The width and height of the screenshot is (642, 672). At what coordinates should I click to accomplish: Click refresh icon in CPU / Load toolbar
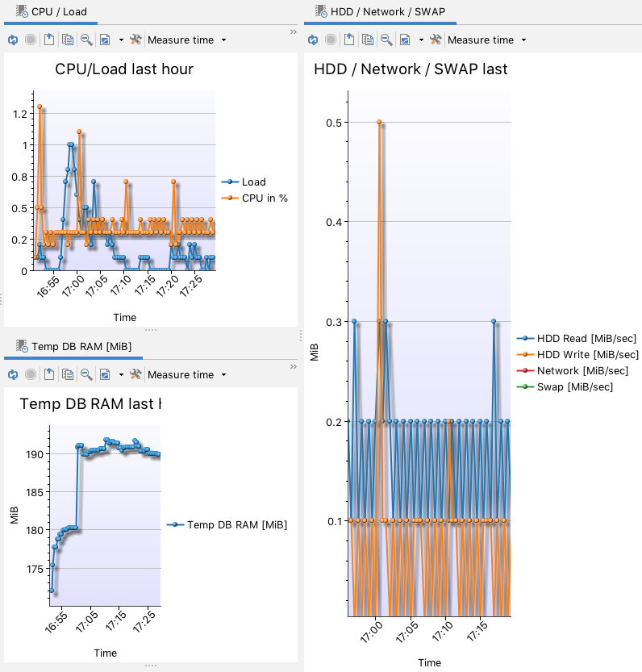(13, 40)
